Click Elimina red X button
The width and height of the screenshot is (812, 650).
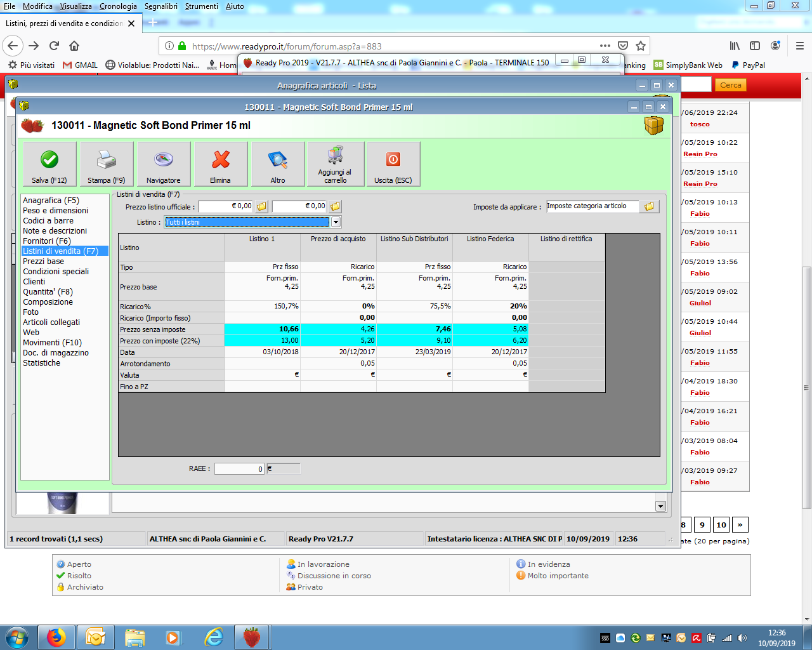tap(220, 164)
